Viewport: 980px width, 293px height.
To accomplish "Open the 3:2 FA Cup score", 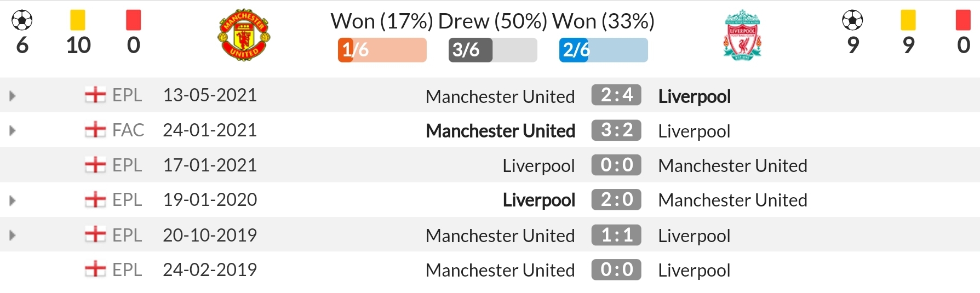I will point(616,130).
